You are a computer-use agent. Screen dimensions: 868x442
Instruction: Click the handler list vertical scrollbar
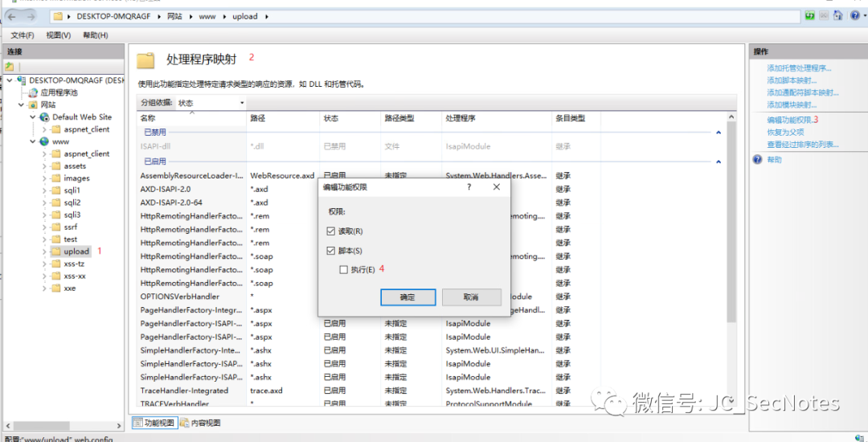coord(731,221)
